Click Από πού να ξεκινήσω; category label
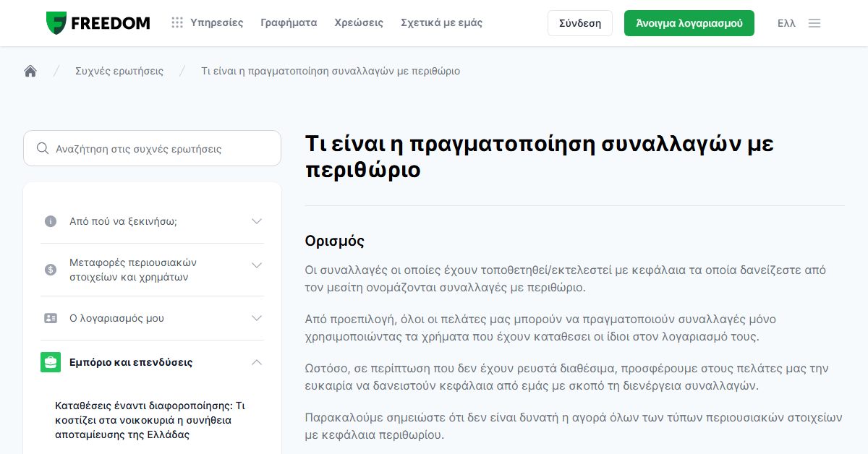This screenshot has height=454, width=868. (123, 221)
